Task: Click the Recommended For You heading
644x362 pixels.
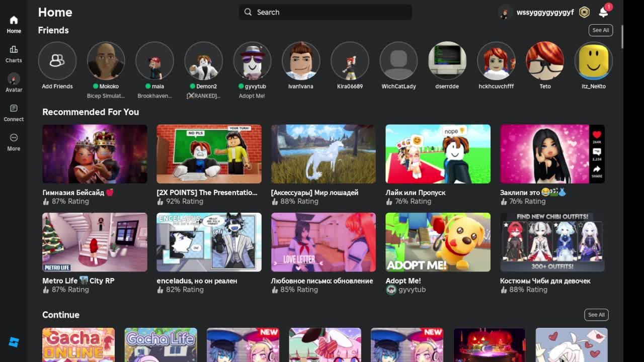Action: tap(91, 112)
